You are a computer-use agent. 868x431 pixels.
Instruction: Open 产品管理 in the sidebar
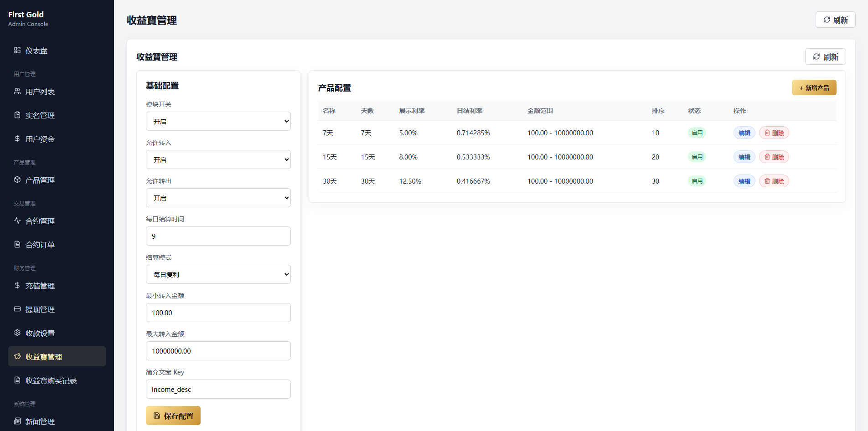click(x=57, y=180)
